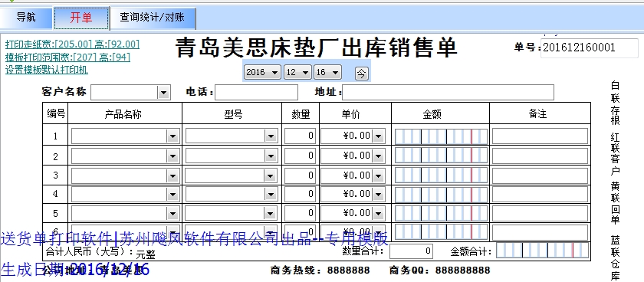Viewport: 644px width, 282px height.
Task: Open 单价 dropdown arrow in row 5
Action: [378, 213]
